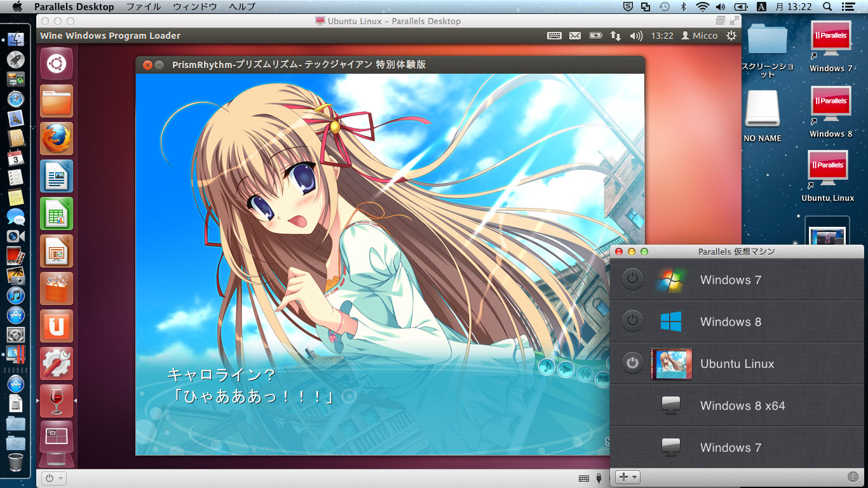The height and width of the screenshot is (488, 868).
Task: Launch Firefox from the Ubuntu launcher
Action: coord(57,139)
